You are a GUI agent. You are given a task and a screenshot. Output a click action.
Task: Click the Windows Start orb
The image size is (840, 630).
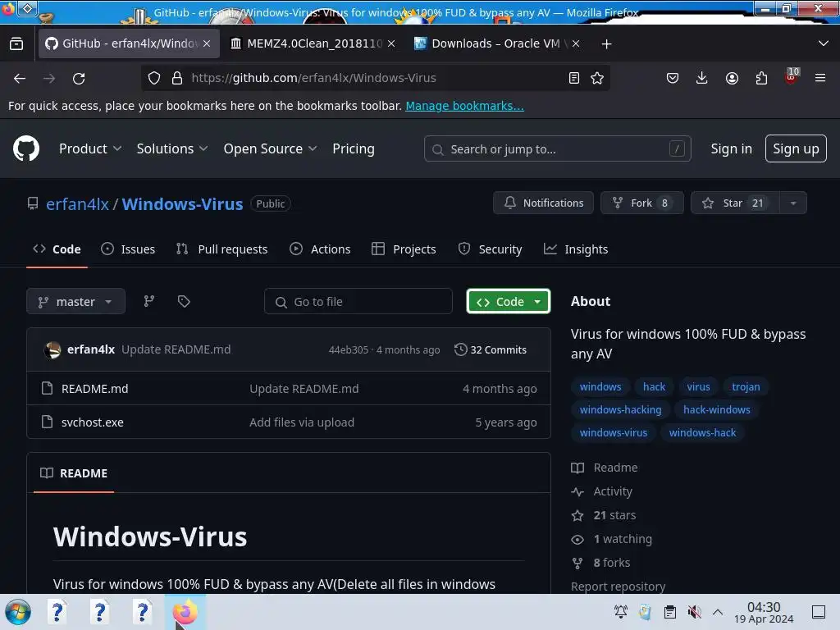(x=18, y=612)
